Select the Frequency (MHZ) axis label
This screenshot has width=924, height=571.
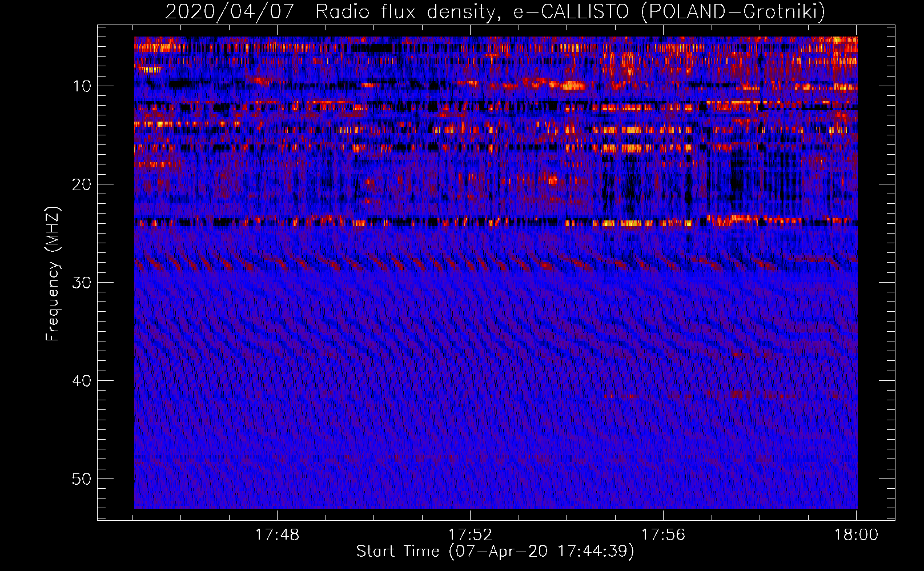53,275
